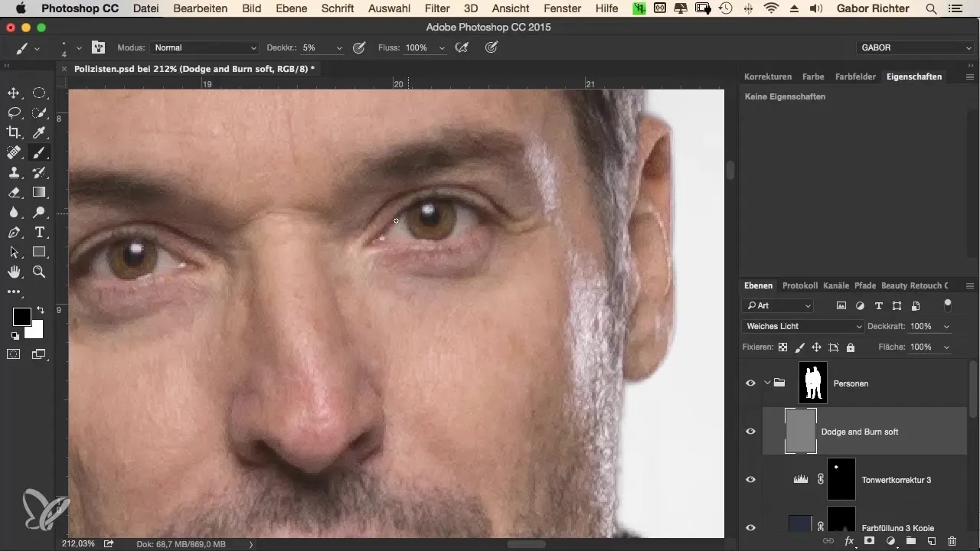Image resolution: width=980 pixels, height=551 pixels.
Task: Select the Path Selection tool
Action: 14,253
